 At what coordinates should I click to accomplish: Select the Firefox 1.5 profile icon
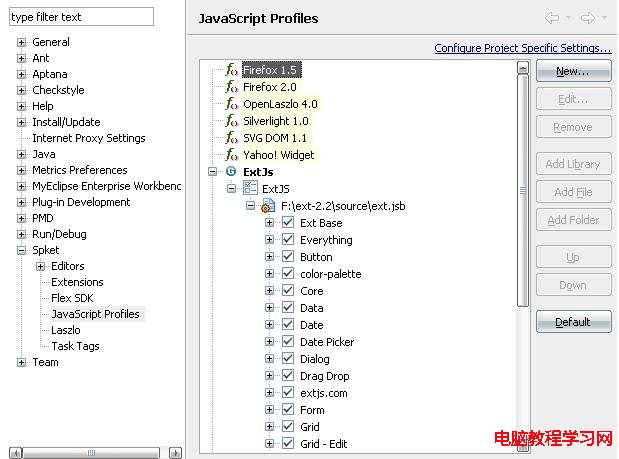pos(232,70)
